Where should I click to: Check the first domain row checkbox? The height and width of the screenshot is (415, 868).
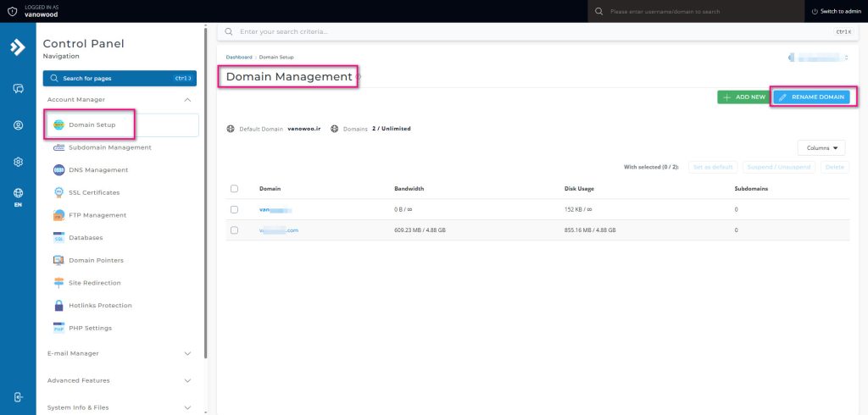[x=235, y=208]
